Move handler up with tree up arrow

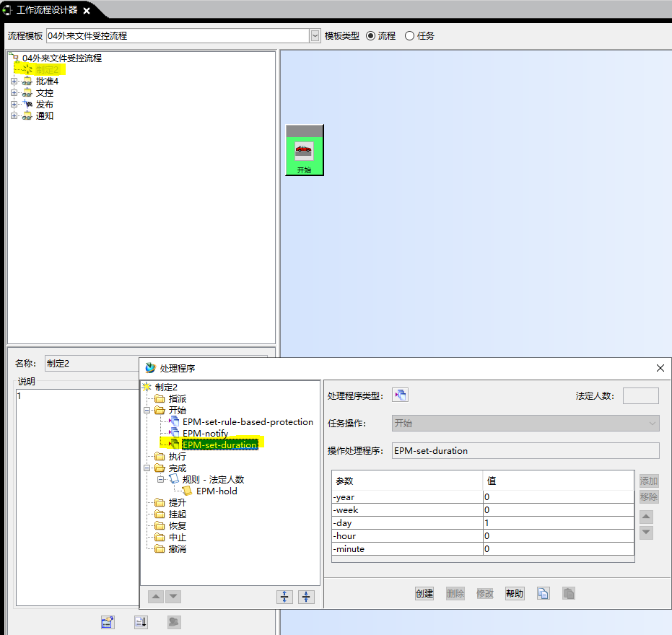coord(156,597)
